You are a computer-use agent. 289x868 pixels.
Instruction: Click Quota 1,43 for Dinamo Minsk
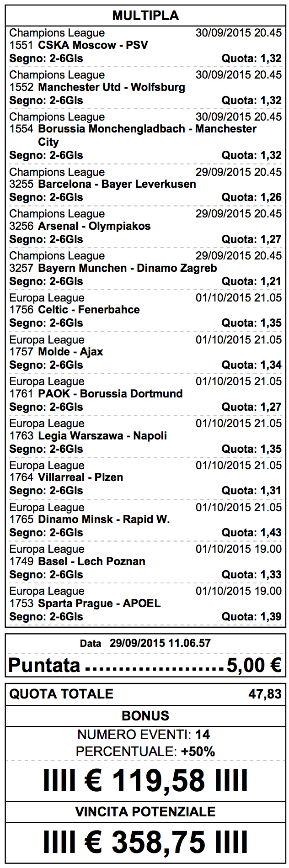[x=252, y=533]
